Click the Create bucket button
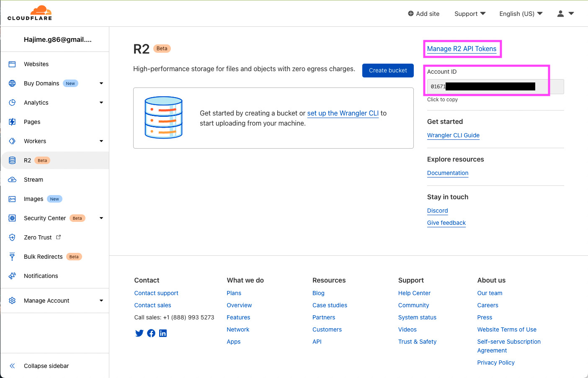588x378 pixels. [387, 70]
